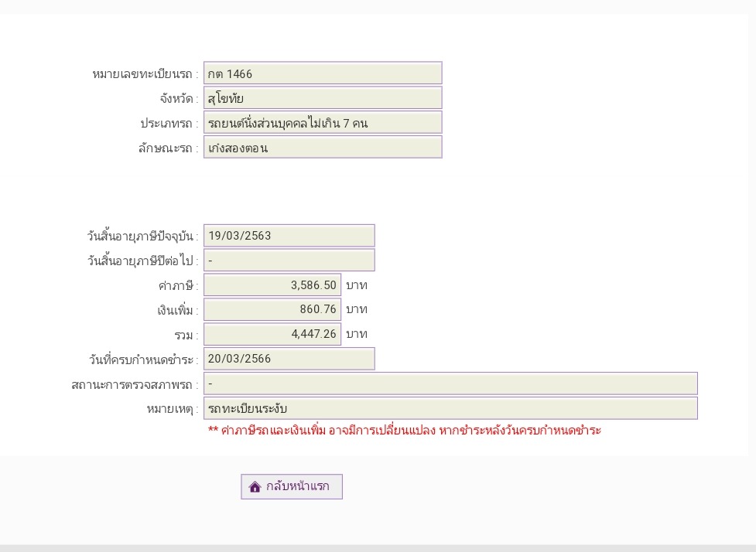Click the วันสิ้นอายุภาษีปีต่อไป empty field

tap(289, 260)
